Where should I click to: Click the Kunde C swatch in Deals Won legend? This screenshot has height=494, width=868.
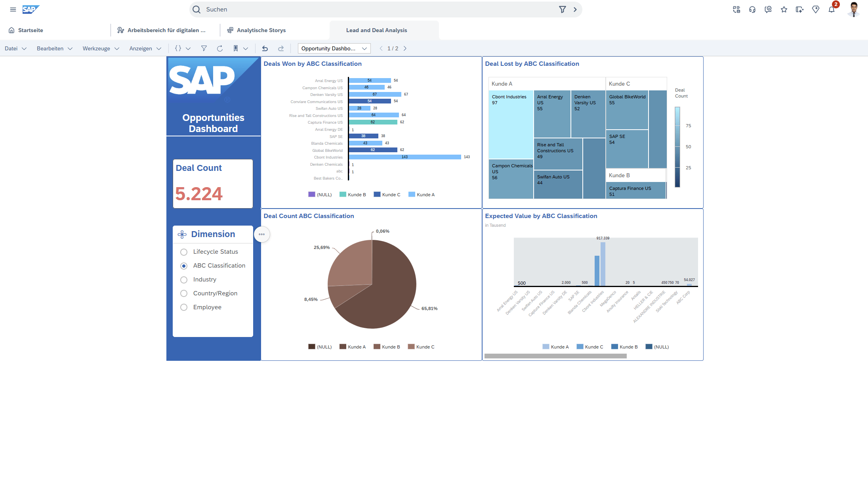377,195
